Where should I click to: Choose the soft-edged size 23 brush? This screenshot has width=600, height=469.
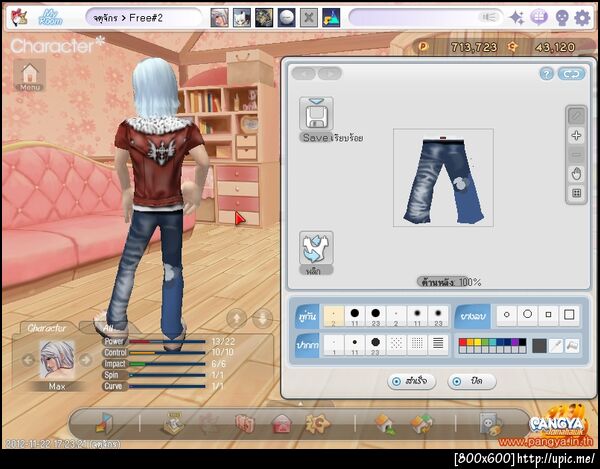438,316
